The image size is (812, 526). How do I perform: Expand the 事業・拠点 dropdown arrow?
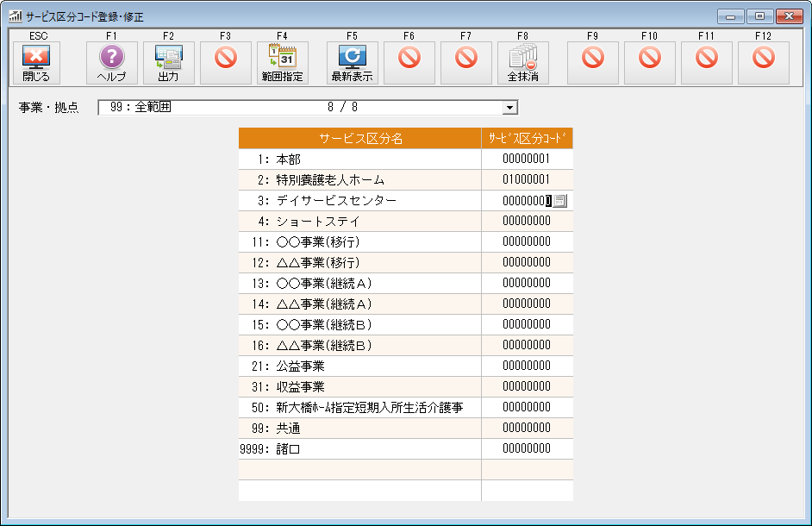coord(510,107)
